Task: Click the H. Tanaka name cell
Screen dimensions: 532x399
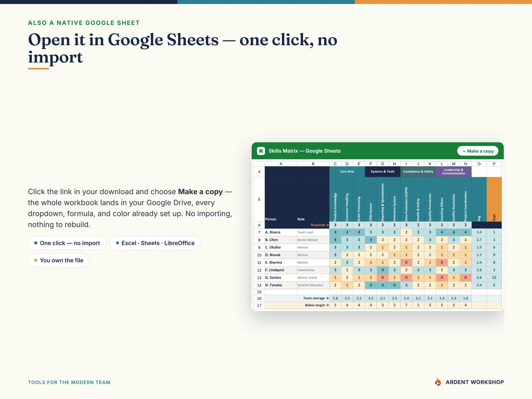Action: (281, 285)
